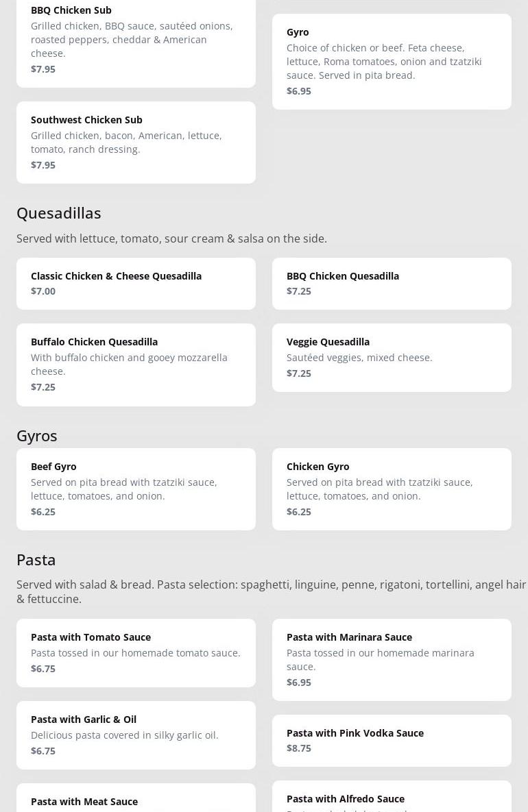
Task: Click the Pasta section heading
Action: [x=36, y=560]
